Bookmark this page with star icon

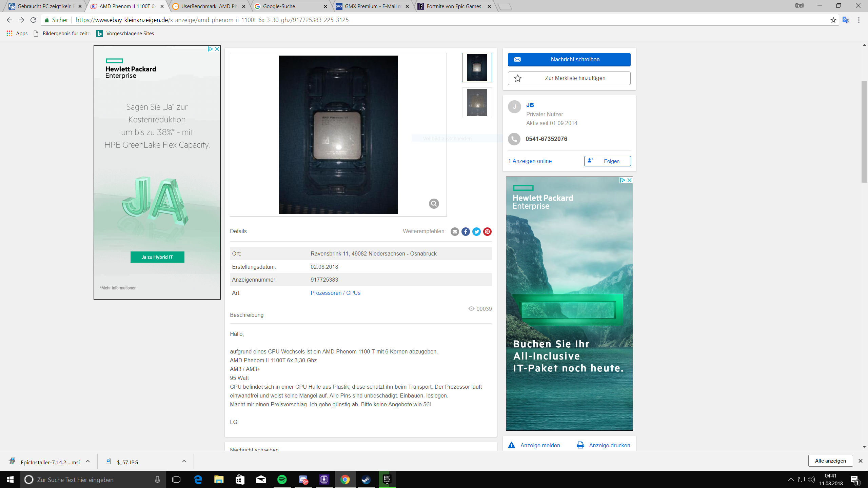pos(833,20)
